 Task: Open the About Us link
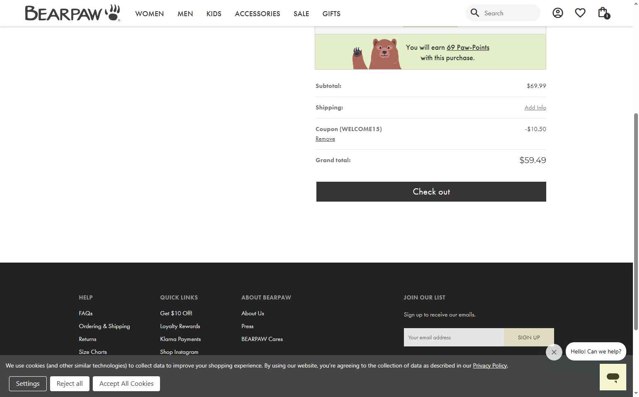click(x=253, y=313)
